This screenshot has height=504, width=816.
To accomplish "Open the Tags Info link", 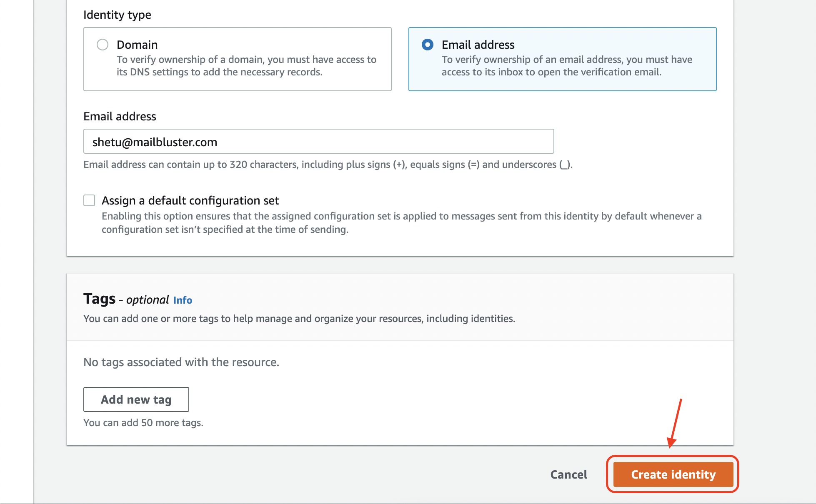I will point(183,300).
